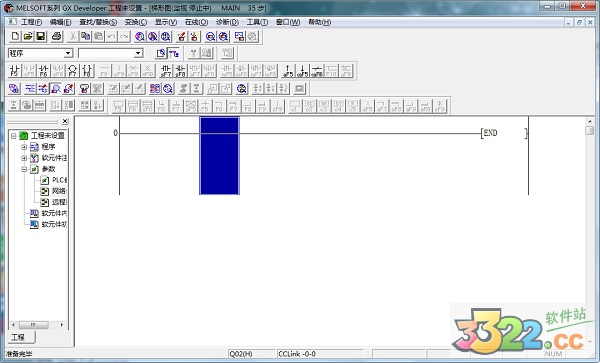Open the 诊断(D) menu
Screen dimensions: 600x363
(227, 22)
